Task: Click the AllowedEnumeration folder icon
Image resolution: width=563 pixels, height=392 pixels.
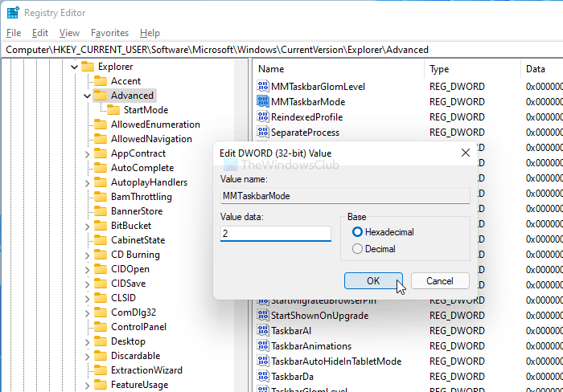Action: pos(101,124)
